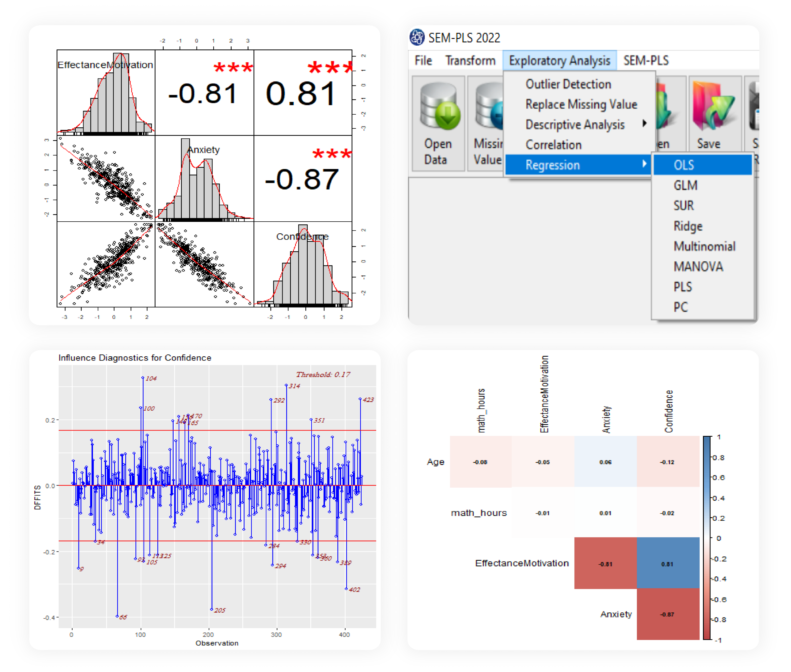
Task: Click the correlation heatmap color scale bar
Action: [x=706, y=537]
